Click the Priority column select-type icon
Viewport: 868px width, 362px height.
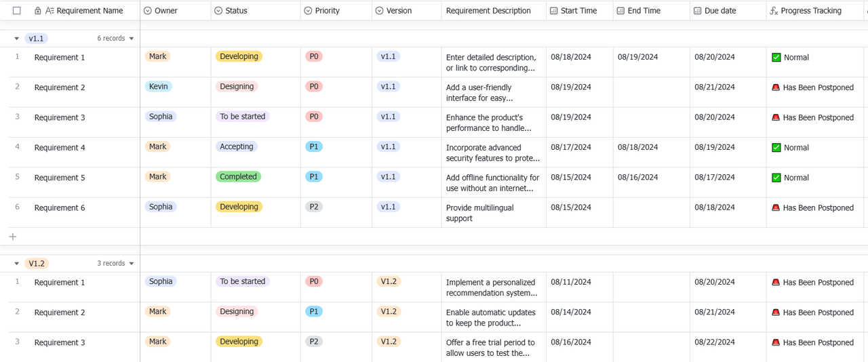click(x=309, y=11)
